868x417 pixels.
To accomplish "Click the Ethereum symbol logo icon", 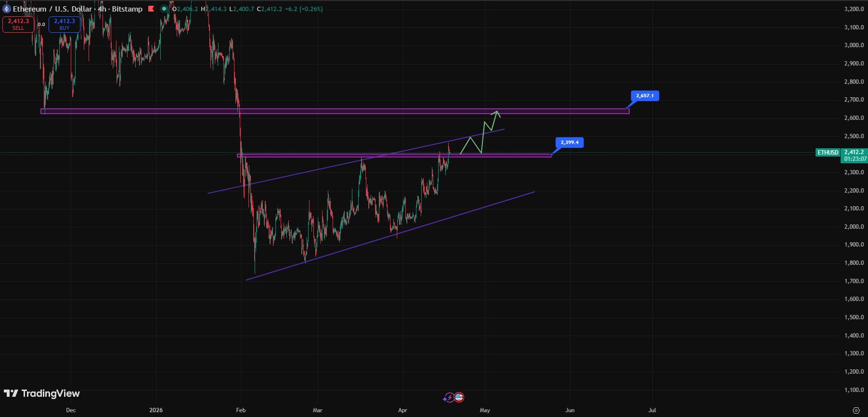I will tap(7, 9).
